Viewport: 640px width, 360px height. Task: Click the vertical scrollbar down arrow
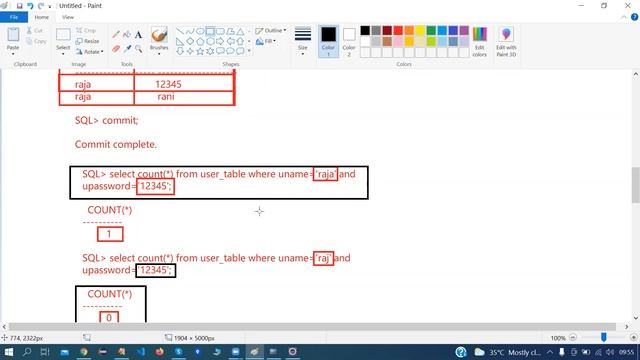tap(636, 318)
